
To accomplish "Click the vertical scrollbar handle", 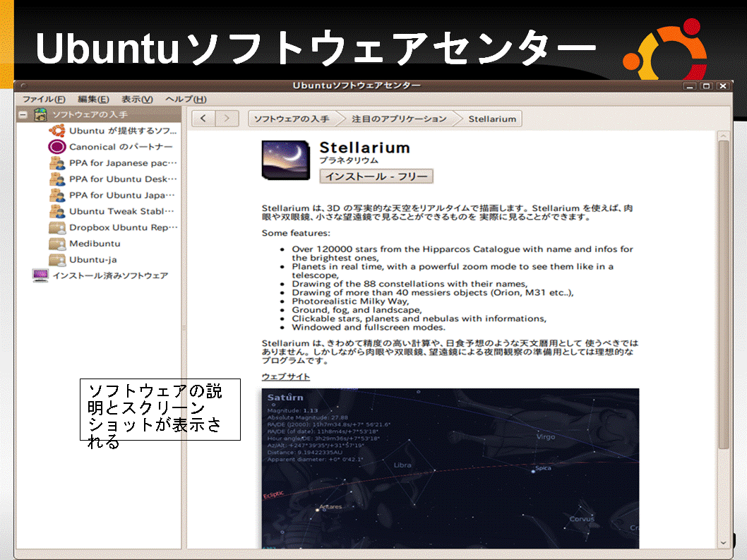I will pyautogui.click(x=723, y=293).
